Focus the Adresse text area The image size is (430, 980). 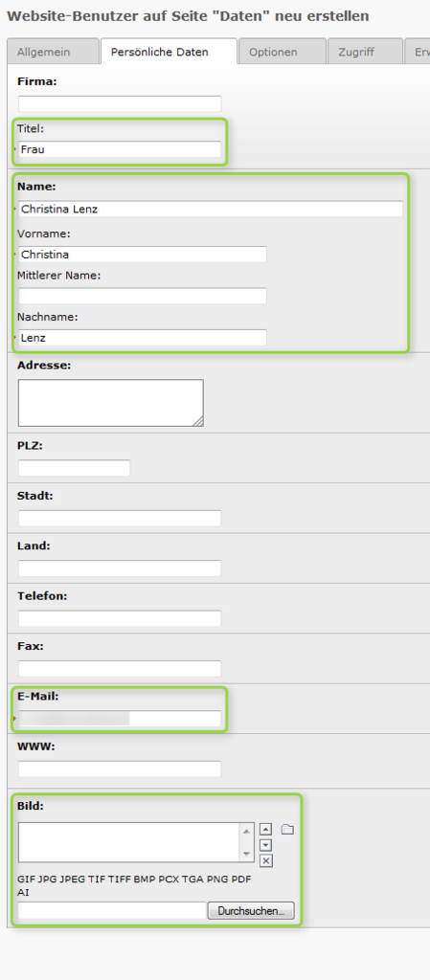[111, 403]
